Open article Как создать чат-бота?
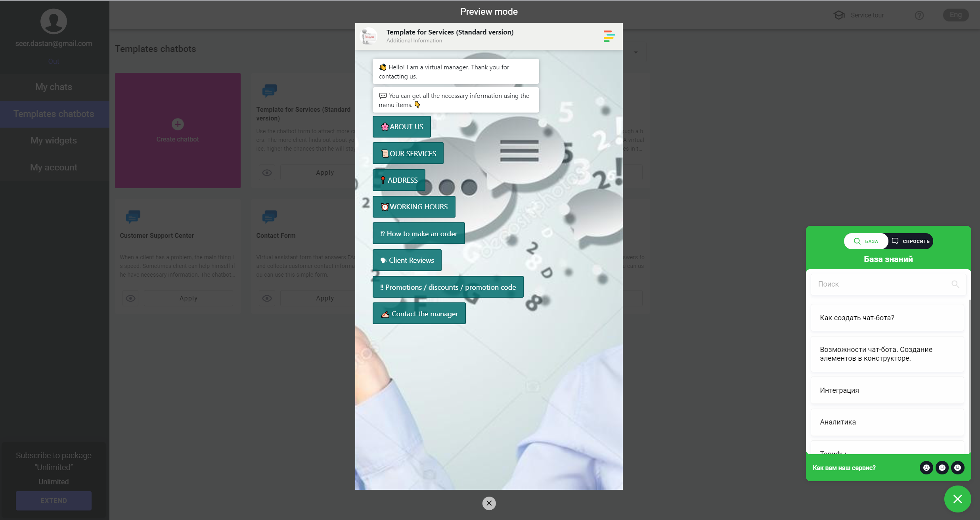 (x=887, y=318)
